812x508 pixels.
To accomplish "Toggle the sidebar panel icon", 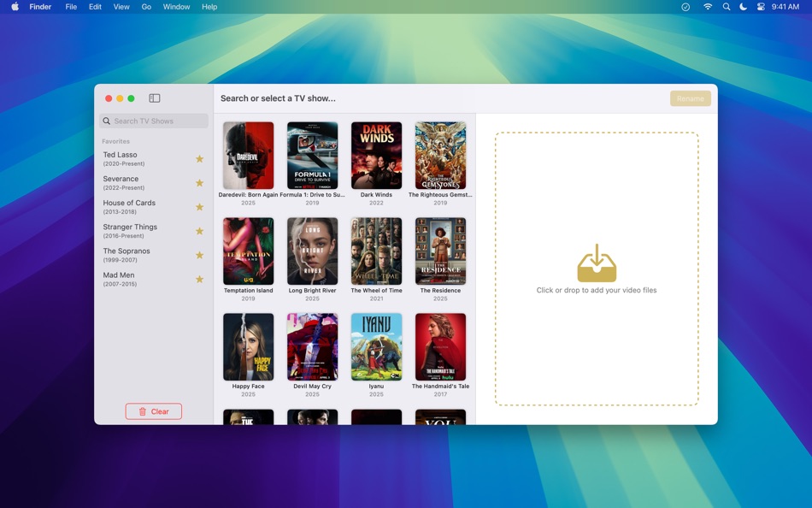I will tap(155, 98).
